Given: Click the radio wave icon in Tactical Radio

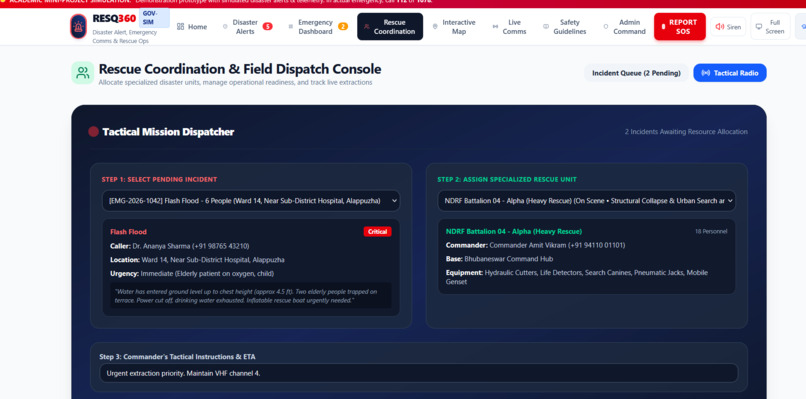Looking at the screenshot, I should coord(706,73).
